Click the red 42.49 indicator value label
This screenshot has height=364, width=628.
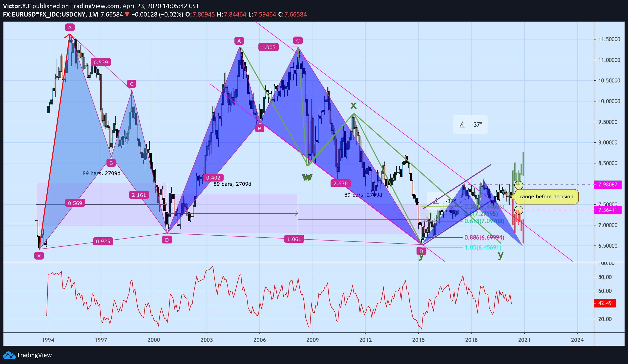[x=605, y=303]
